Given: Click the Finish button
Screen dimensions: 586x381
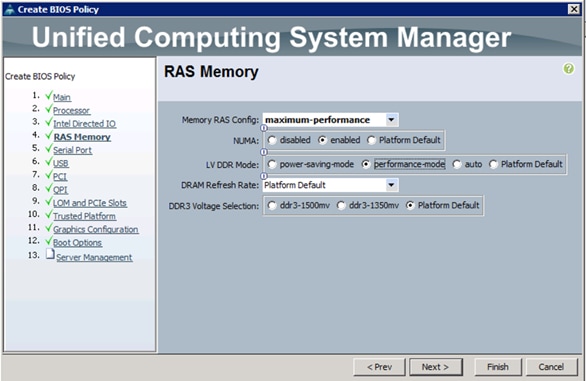Looking at the screenshot, I should tap(498, 367).
